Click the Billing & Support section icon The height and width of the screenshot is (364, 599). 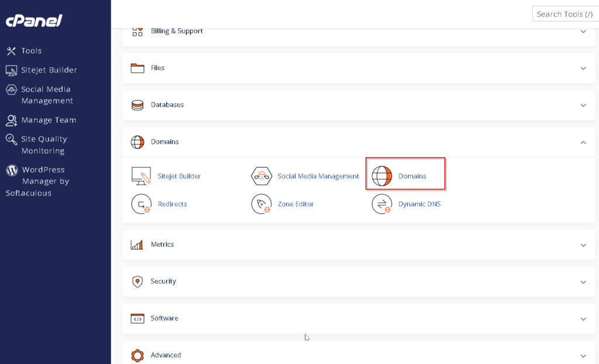[137, 32]
